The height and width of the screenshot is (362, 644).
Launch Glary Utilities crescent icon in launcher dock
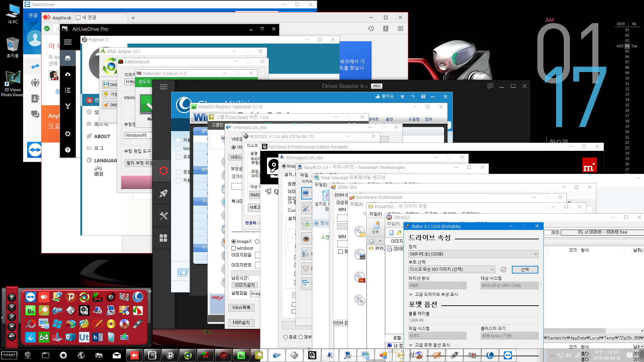tap(138, 297)
